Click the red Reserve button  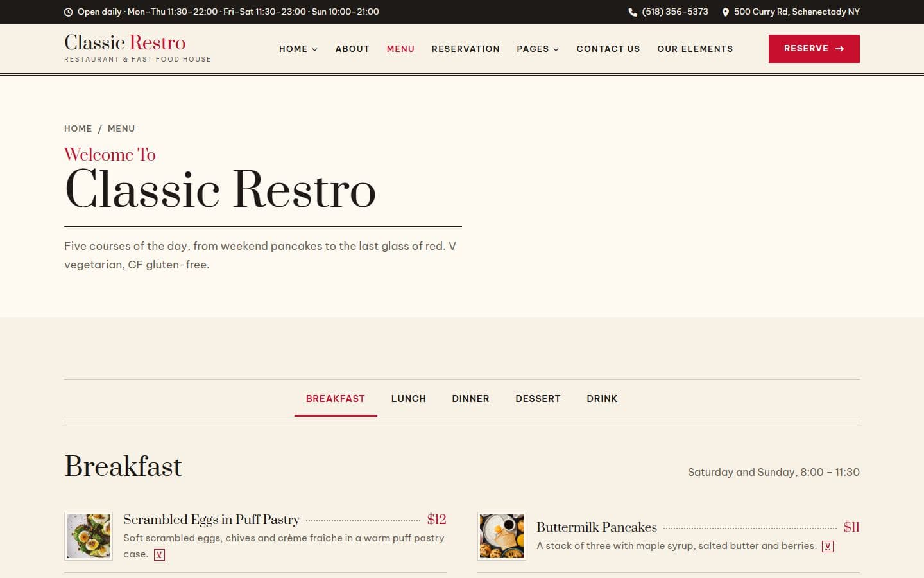(814, 49)
